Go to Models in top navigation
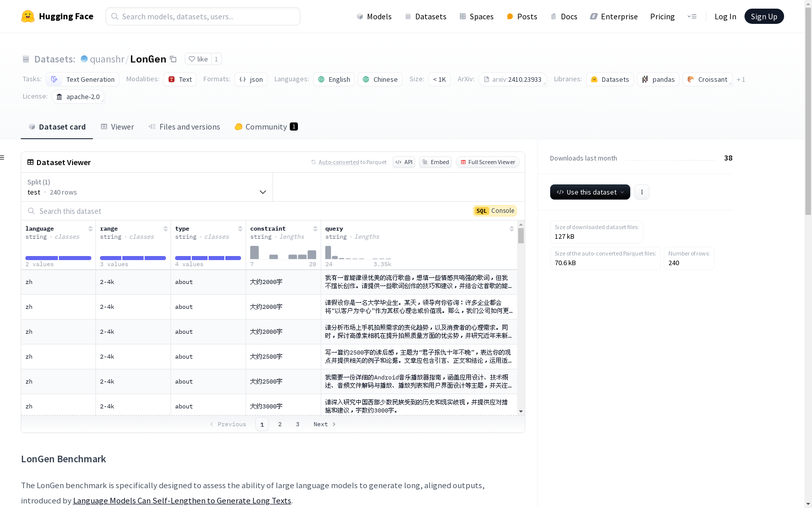This screenshot has height=508, width=812. click(x=374, y=16)
